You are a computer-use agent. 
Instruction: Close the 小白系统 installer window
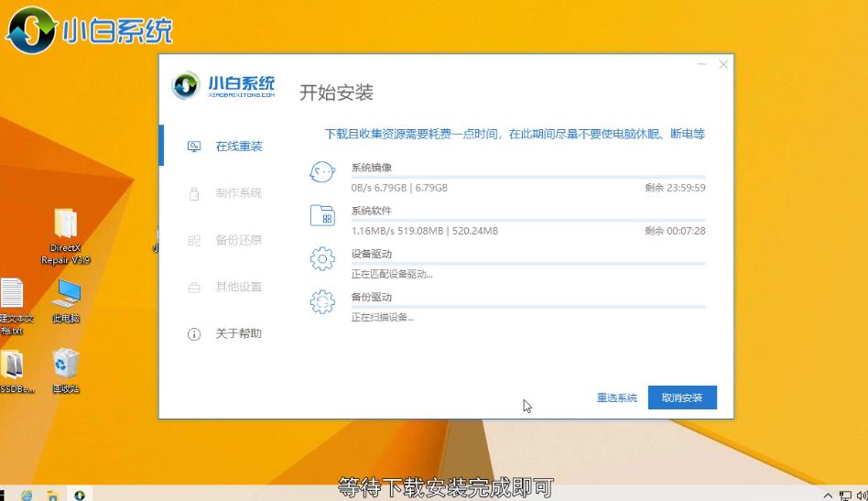click(x=723, y=65)
